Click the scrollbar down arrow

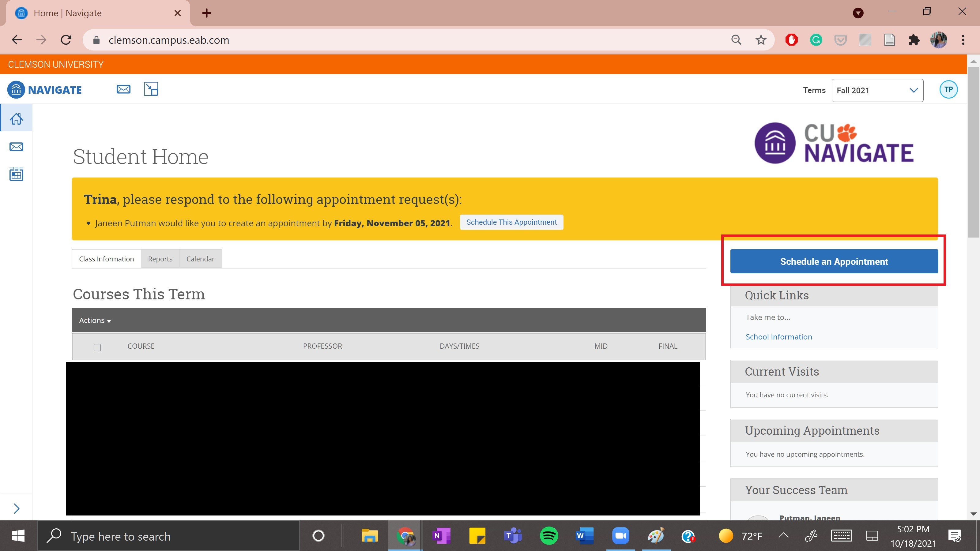pos(973,514)
